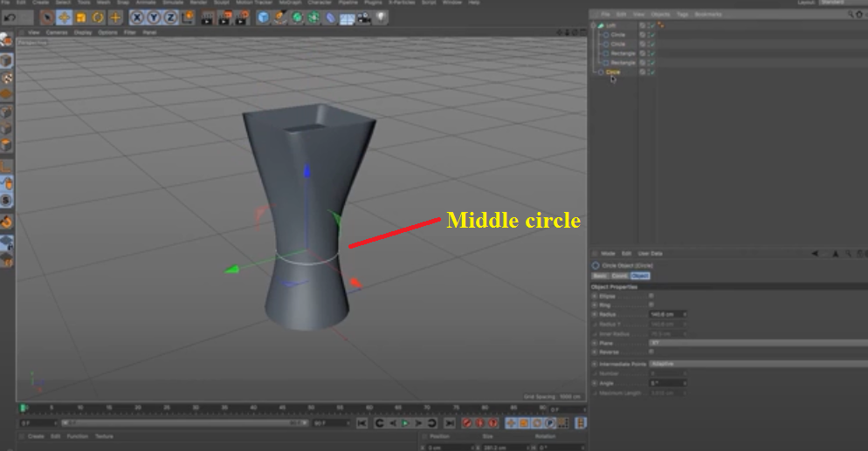Click the timeline frame ruler
Image resolution: width=868 pixels, height=451 pixels.
pos(284,409)
